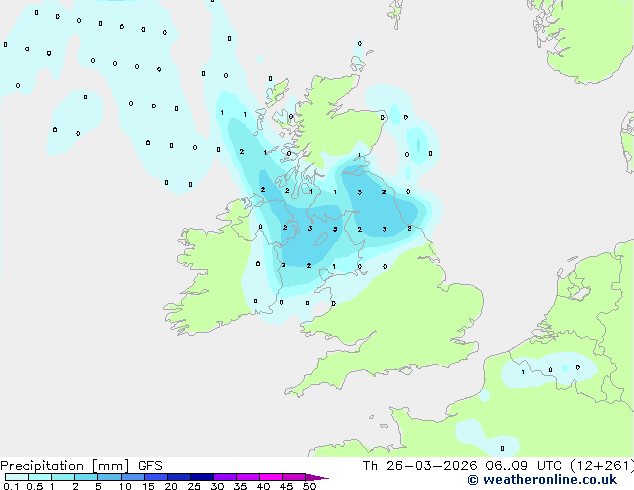Click the 2–5 mm legend color swatch
634x490 pixels.
(x=86, y=477)
